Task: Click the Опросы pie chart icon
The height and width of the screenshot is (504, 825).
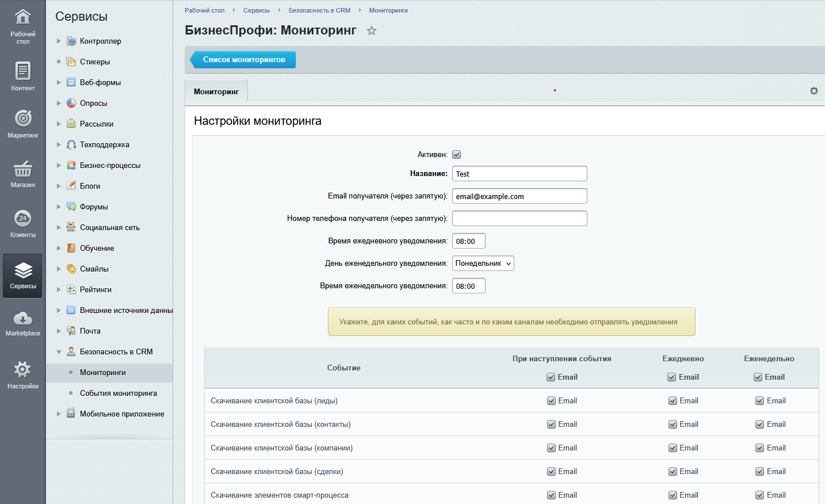Action: (71, 103)
